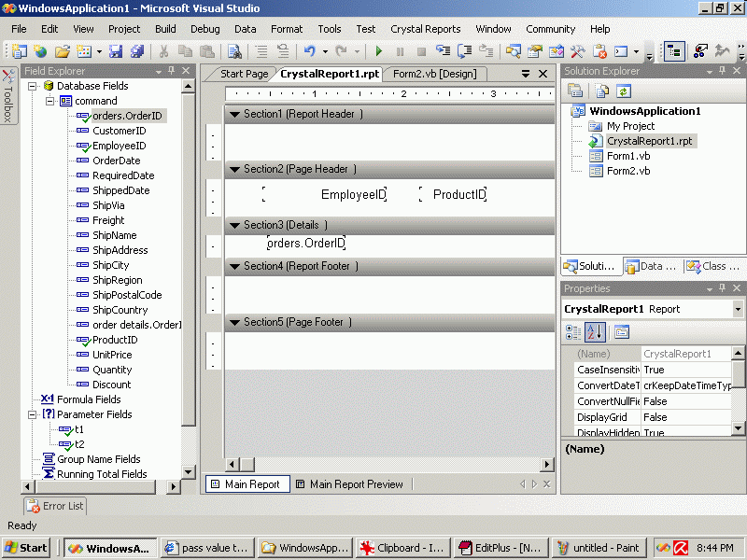Click the Solution Explorer Properties icon
This screenshot has width=747, height=560.
575,91
